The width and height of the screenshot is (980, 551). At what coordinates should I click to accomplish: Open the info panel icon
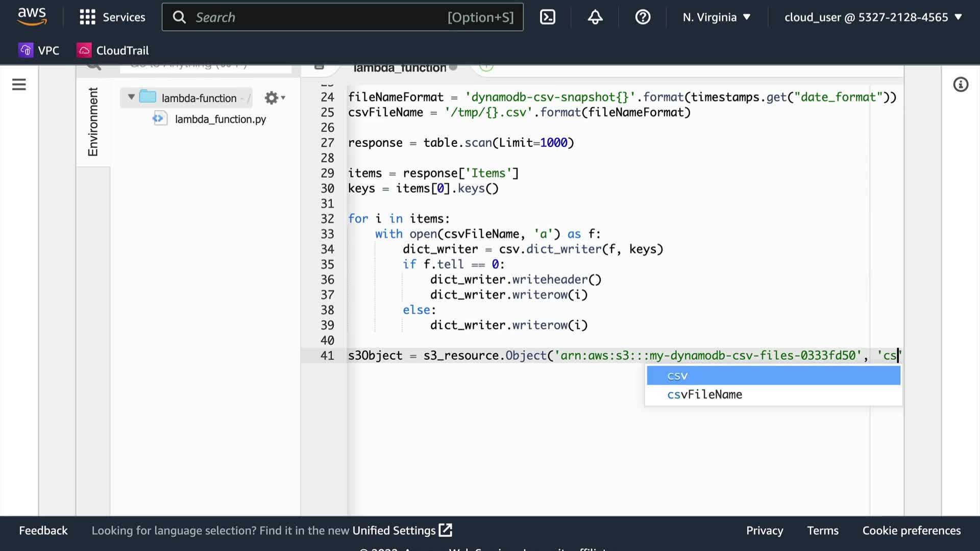coord(961,85)
